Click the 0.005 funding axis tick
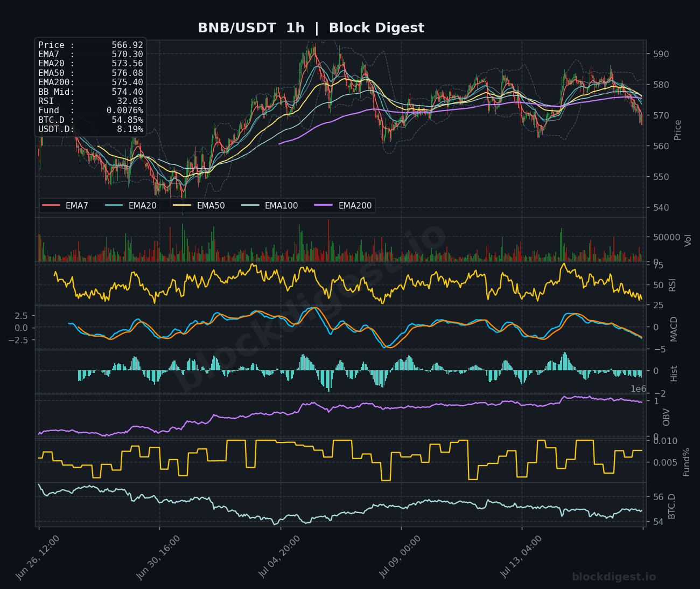Screen dimensions: 700x589 click(664, 462)
